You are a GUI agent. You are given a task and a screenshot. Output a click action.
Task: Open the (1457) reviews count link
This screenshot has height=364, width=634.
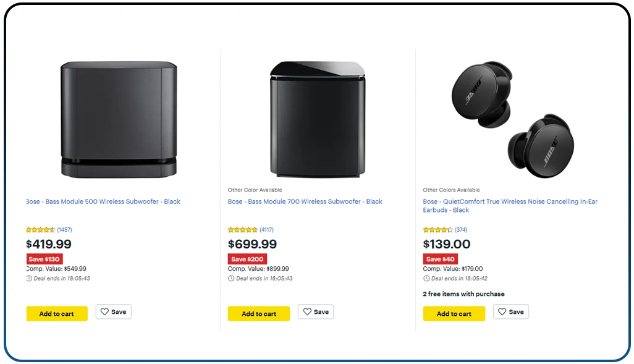(x=65, y=230)
